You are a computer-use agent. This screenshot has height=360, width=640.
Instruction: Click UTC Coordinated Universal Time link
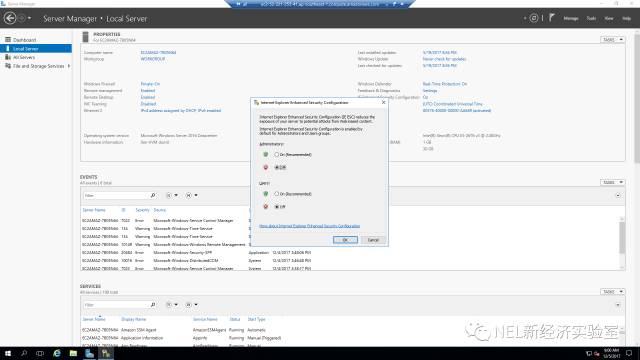tap(452, 104)
